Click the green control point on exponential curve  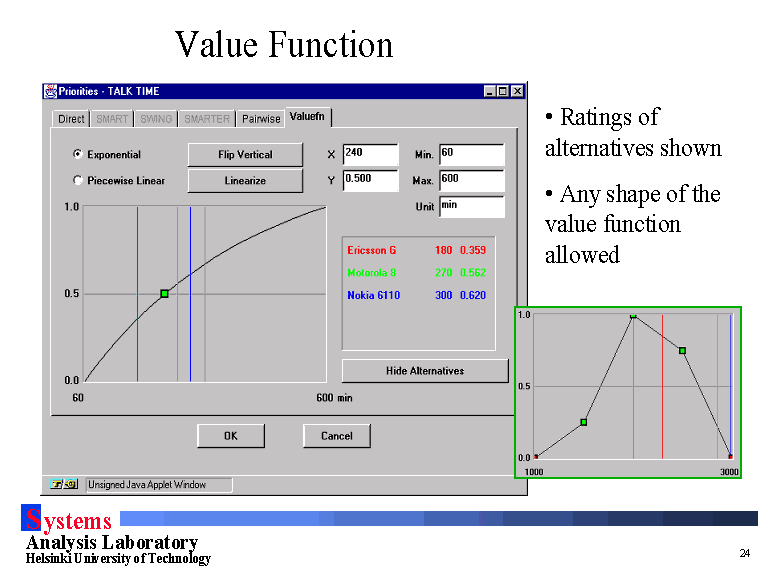coord(164,293)
